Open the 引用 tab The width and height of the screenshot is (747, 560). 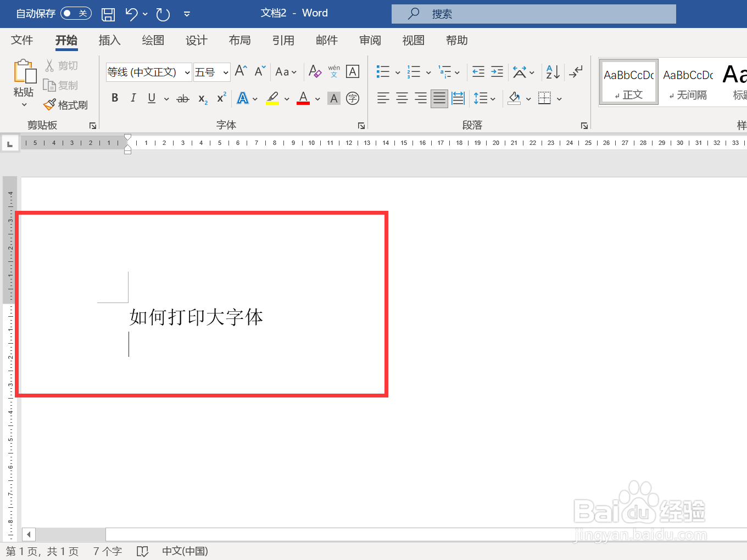click(283, 40)
